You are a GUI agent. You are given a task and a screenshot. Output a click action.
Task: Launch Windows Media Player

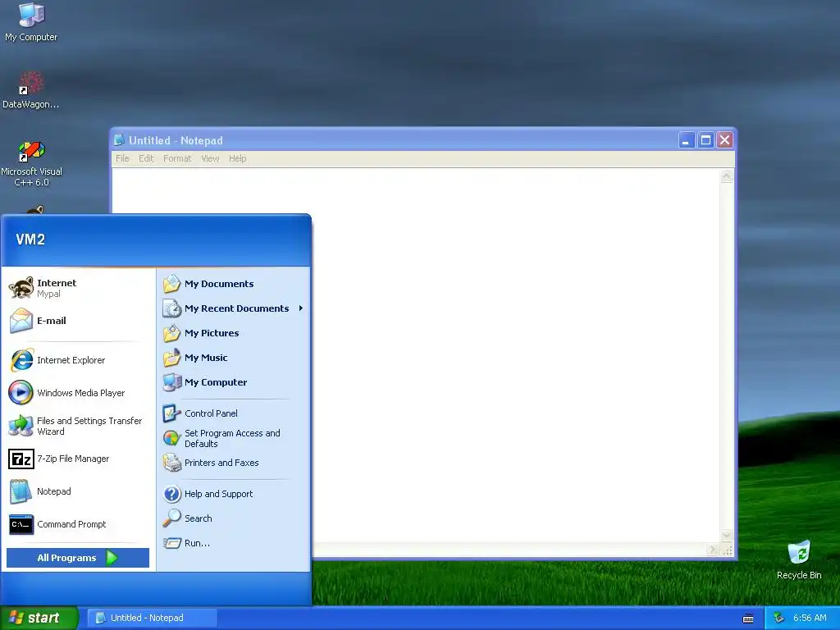click(x=78, y=393)
